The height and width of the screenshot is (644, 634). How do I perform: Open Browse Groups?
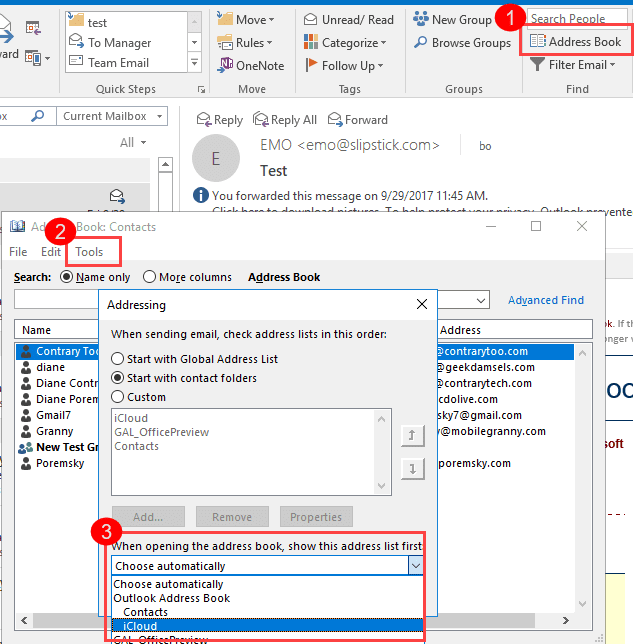pos(462,42)
